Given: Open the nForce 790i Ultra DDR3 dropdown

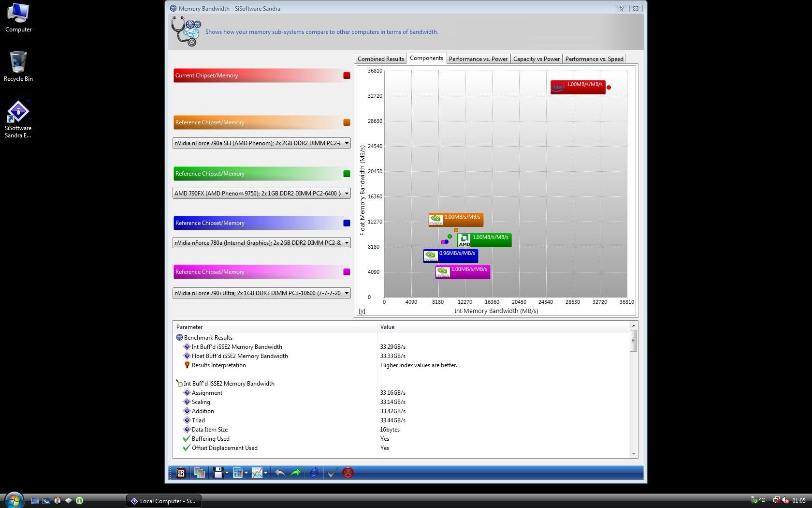Looking at the screenshot, I should [x=261, y=293].
